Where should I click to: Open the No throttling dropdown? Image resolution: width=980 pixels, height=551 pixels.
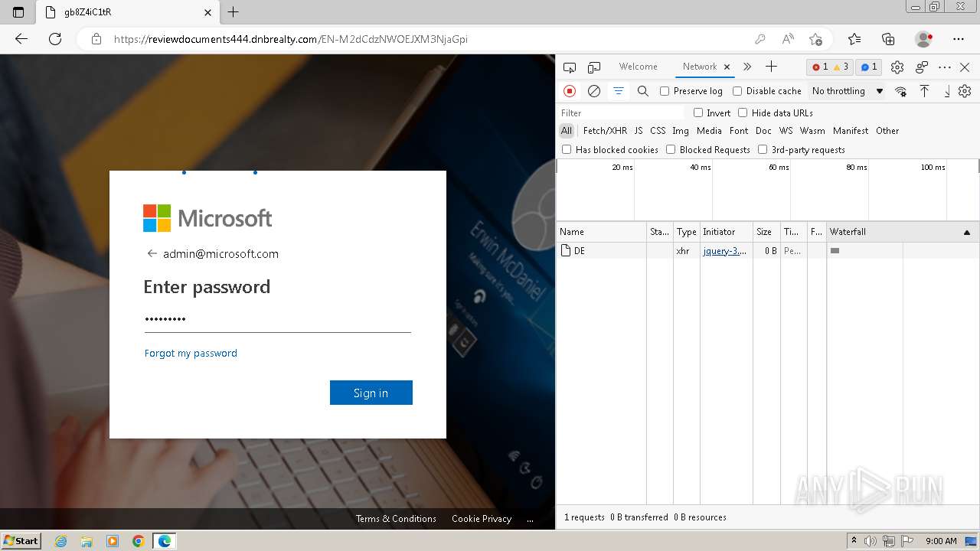[x=848, y=91]
